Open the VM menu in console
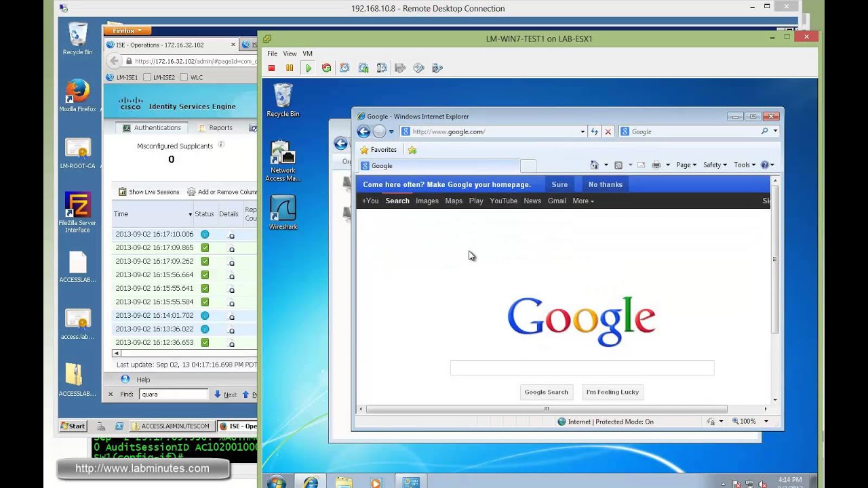868x488 pixels. tap(307, 54)
